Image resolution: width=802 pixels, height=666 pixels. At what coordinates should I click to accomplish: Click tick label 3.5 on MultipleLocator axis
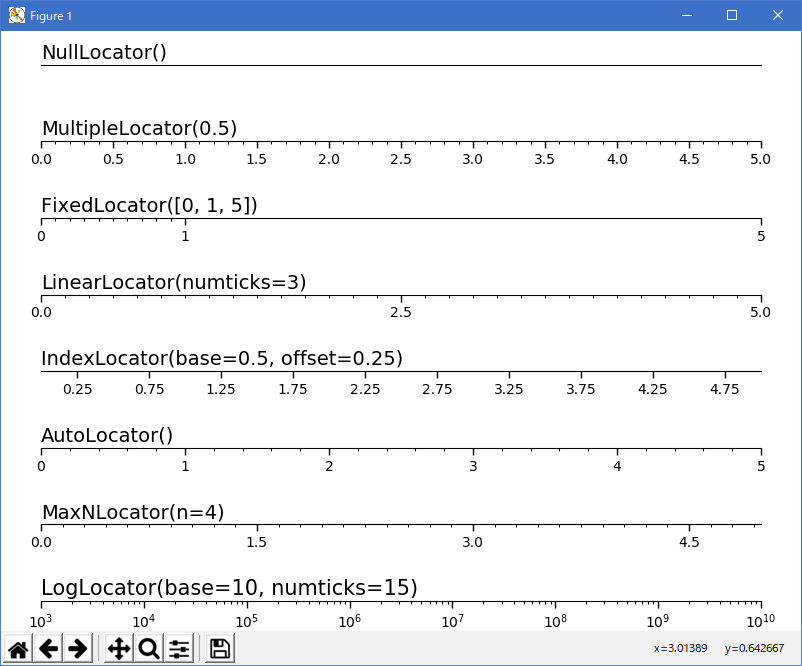pyautogui.click(x=544, y=160)
